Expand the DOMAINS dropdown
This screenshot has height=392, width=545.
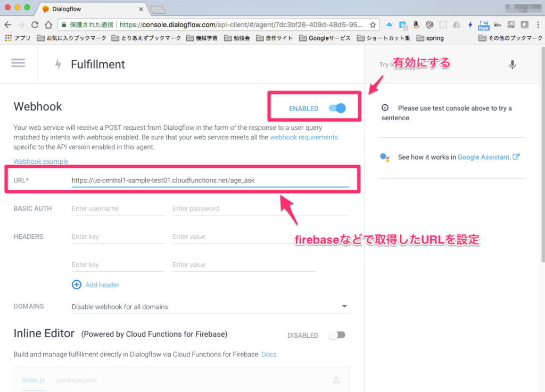click(210, 306)
